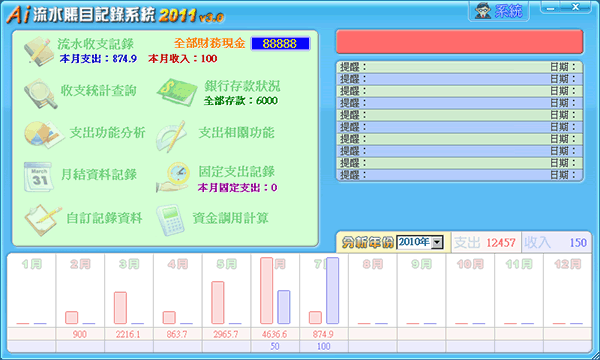Click the 支出相關功能 protractor icon
The width and height of the screenshot is (600, 360).
(171, 135)
